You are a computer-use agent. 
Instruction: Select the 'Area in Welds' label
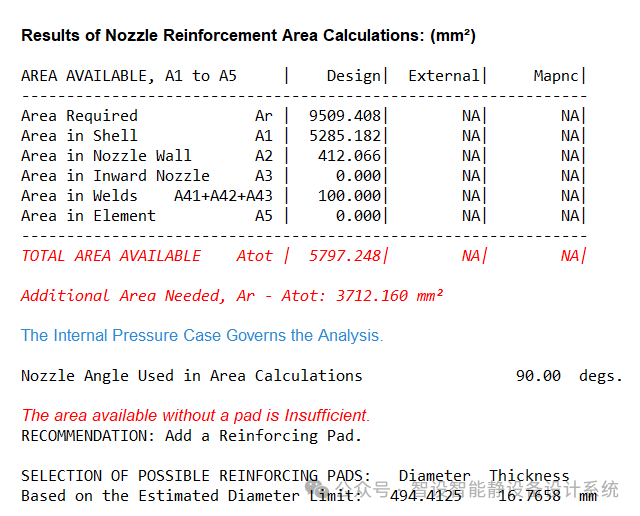pos(79,196)
